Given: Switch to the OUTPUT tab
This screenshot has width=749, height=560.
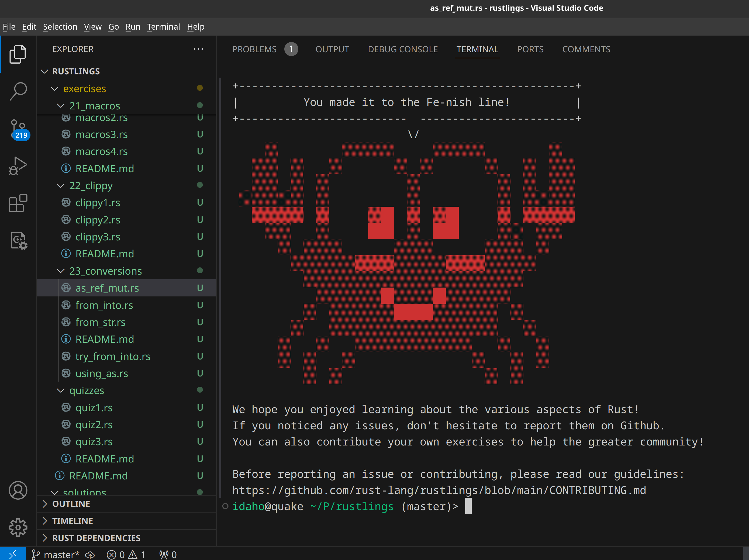Looking at the screenshot, I should click(332, 49).
